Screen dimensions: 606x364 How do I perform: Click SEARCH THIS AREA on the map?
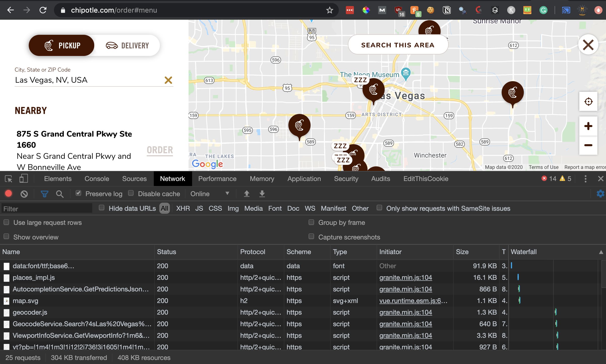(x=398, y=45)
